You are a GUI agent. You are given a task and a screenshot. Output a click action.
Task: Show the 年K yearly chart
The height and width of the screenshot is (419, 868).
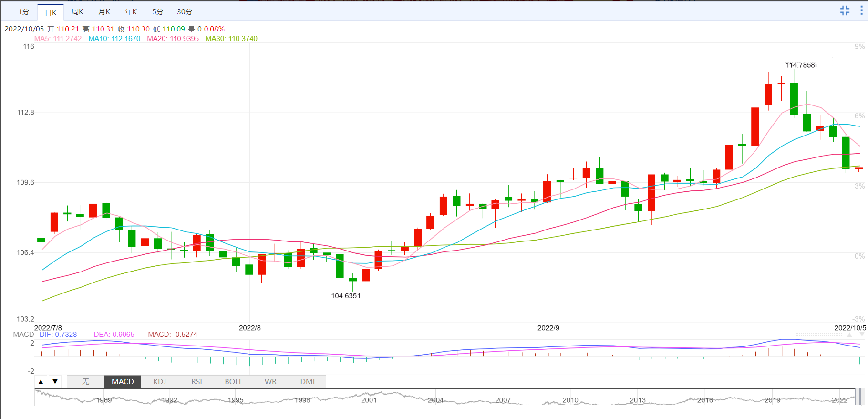click(x=131, y=12)
